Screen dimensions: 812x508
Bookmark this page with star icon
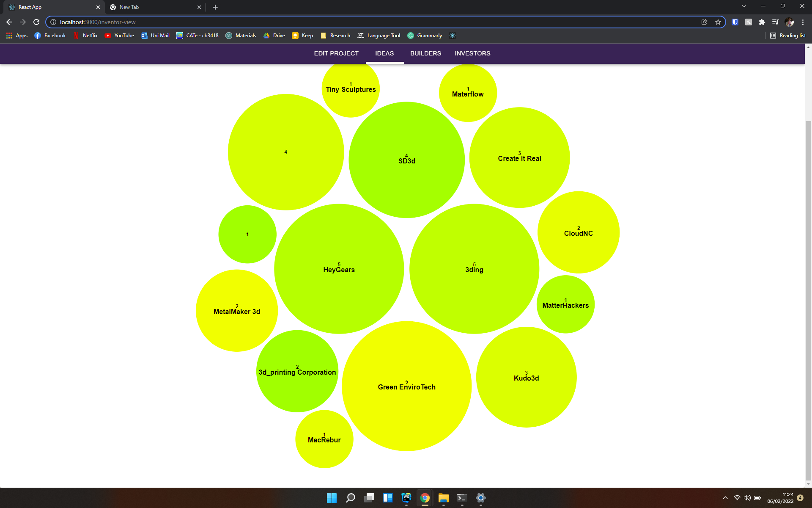(x=718, y=22)
